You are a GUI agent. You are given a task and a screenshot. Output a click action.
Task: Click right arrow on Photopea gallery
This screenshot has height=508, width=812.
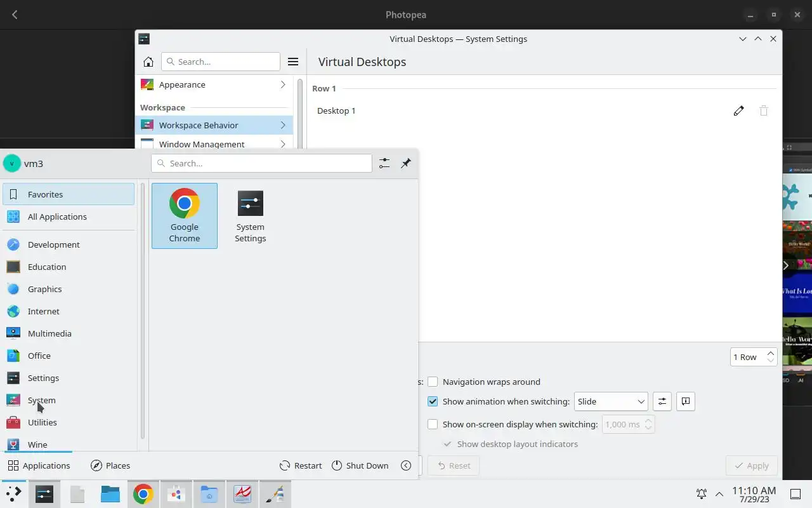pyautogui.click(x=785, y=265)
